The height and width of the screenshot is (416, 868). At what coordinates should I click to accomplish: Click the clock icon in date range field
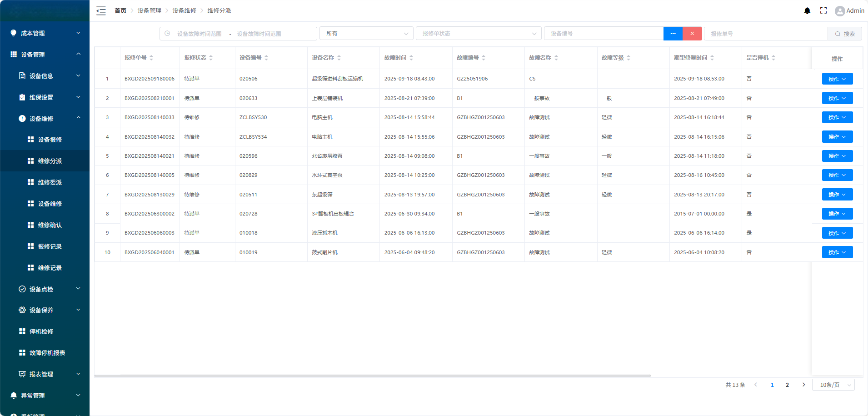167,34
